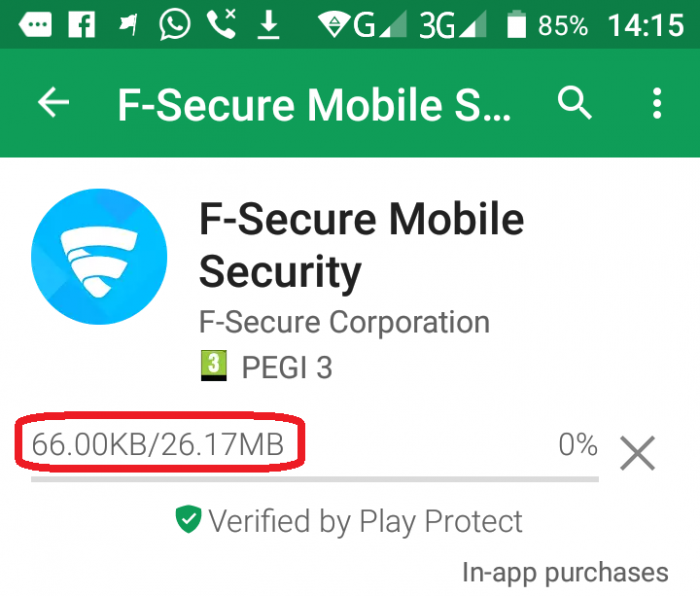Image resolution: width=700 pixels, height=596 pixels.
Task: Tap the WhatsApp notification icon
Action: (175, 24)
